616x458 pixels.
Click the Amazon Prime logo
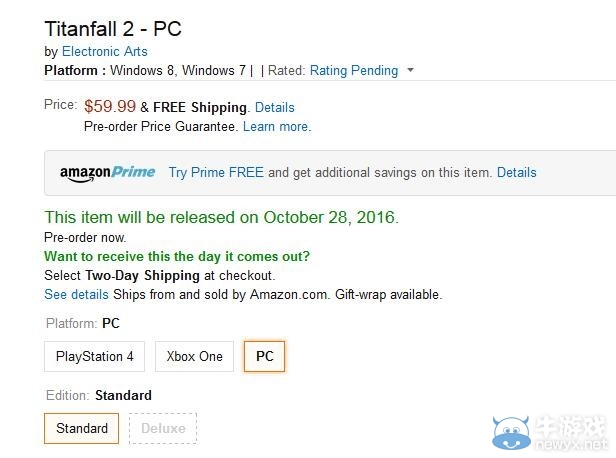tap(107, 173)
